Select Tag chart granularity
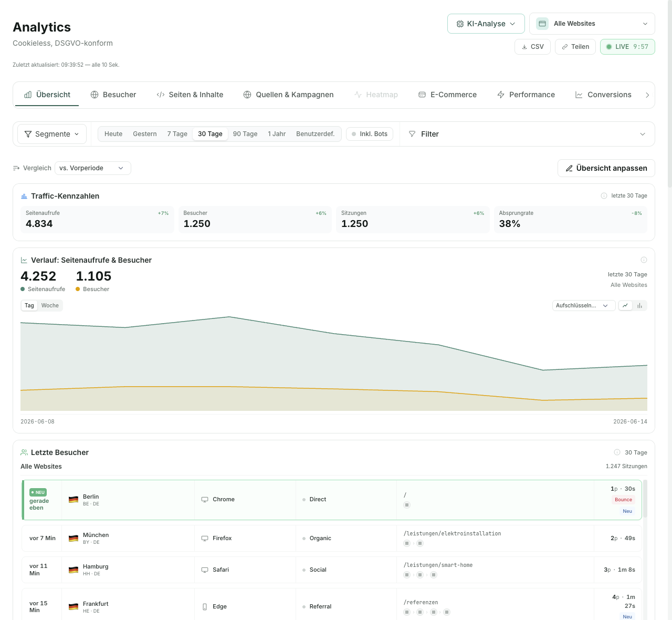The height and width of the screenshot is (620, 672). (x=29, y=306)
